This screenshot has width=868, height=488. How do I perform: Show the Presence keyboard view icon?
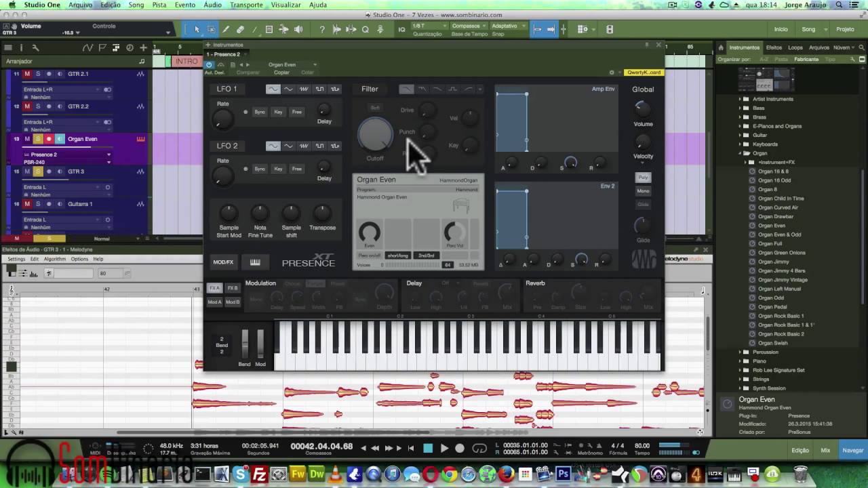point(256,262)
